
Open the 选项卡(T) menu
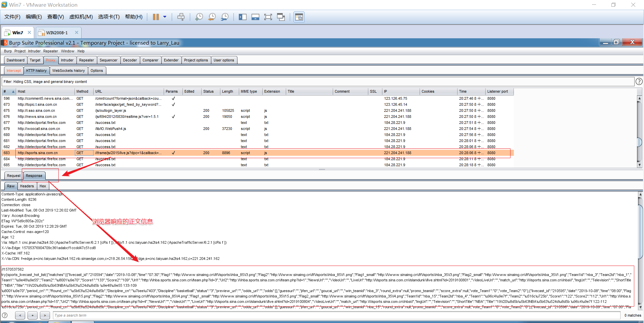tap(109, 17)
